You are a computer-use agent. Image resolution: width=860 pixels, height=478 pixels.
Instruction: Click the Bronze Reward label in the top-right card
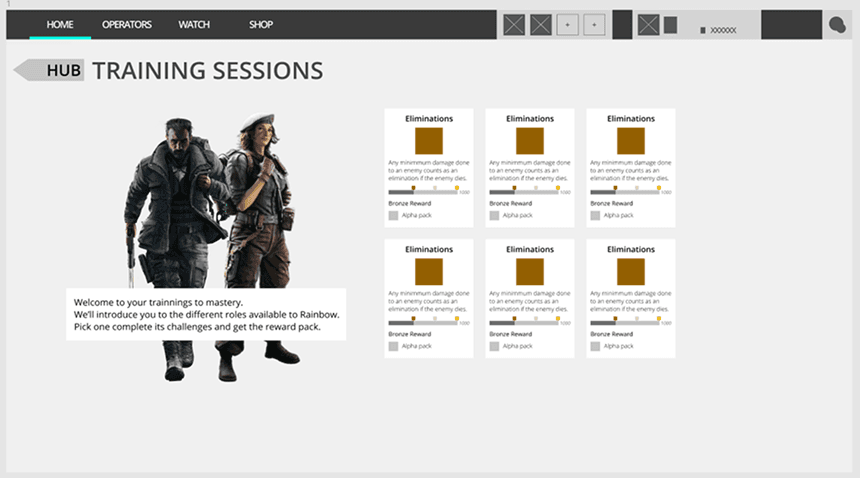[x=612, y=203]
